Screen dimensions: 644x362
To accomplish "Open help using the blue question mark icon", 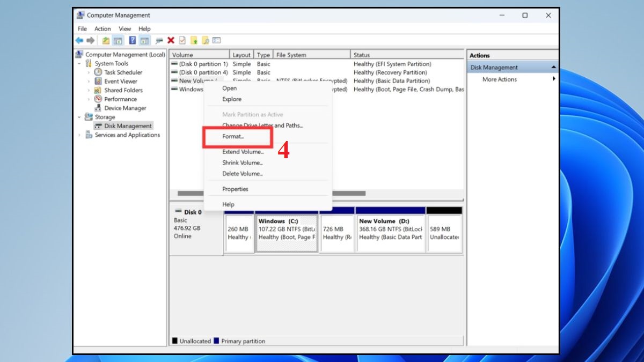I will (132, 40).
